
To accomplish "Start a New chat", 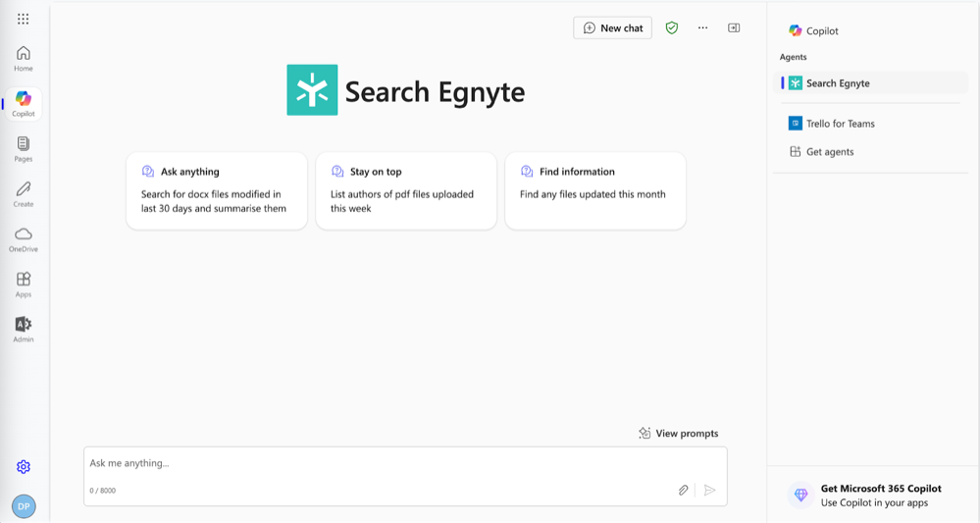I will [x=612, y=28].
